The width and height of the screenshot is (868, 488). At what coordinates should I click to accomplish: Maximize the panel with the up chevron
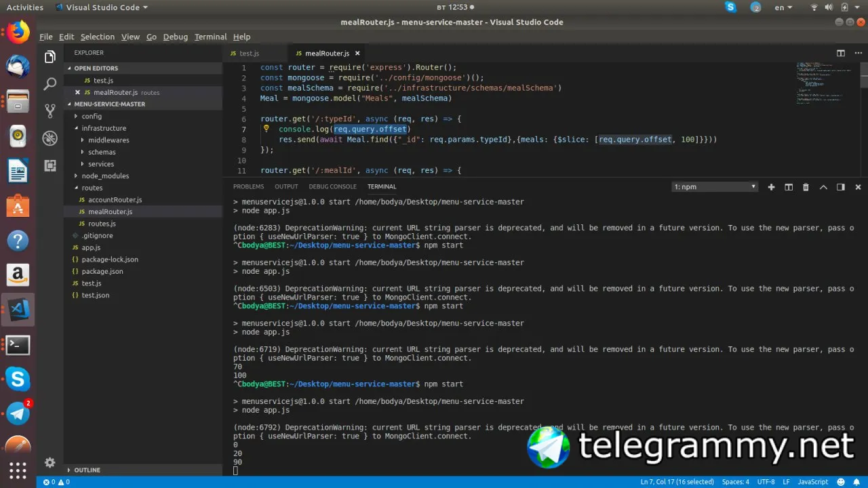click(x=823, y=187)
